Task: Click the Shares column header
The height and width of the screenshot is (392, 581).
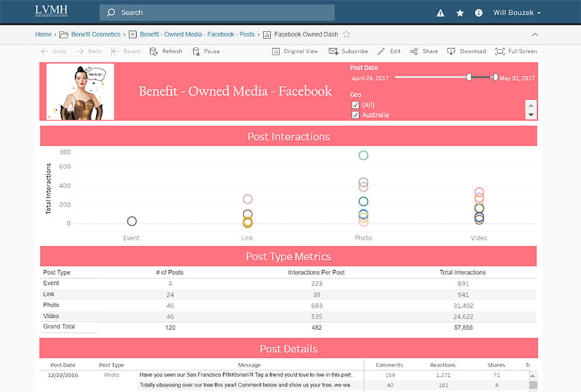Action: point(496,365)
